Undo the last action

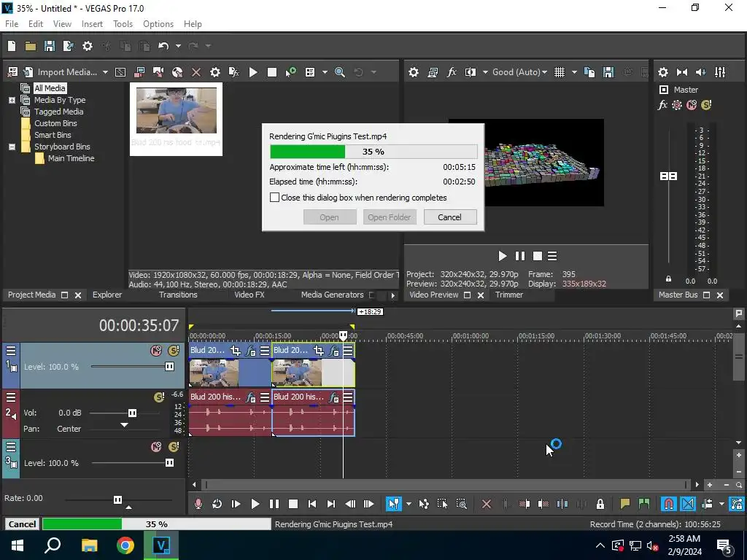click(163, 46)
